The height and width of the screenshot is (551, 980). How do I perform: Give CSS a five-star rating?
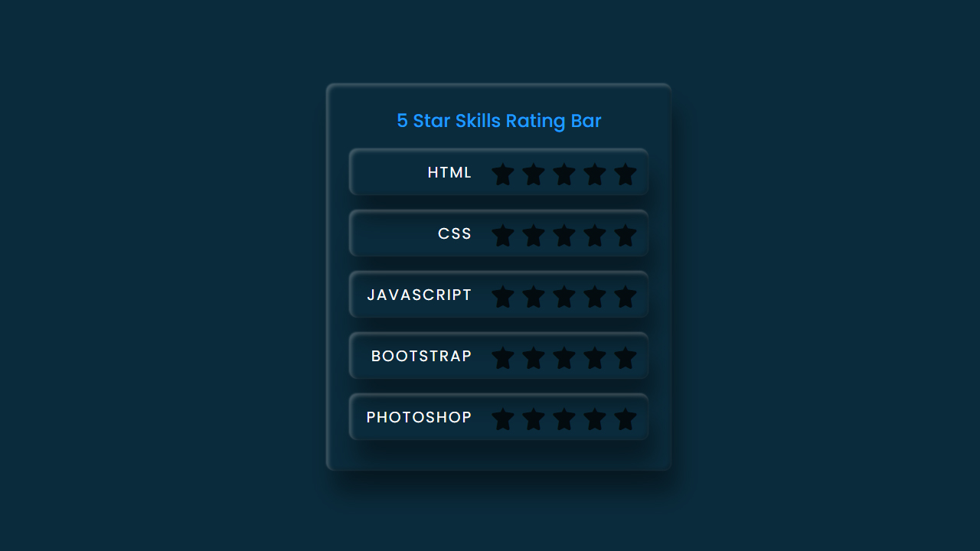coord(626,235)
